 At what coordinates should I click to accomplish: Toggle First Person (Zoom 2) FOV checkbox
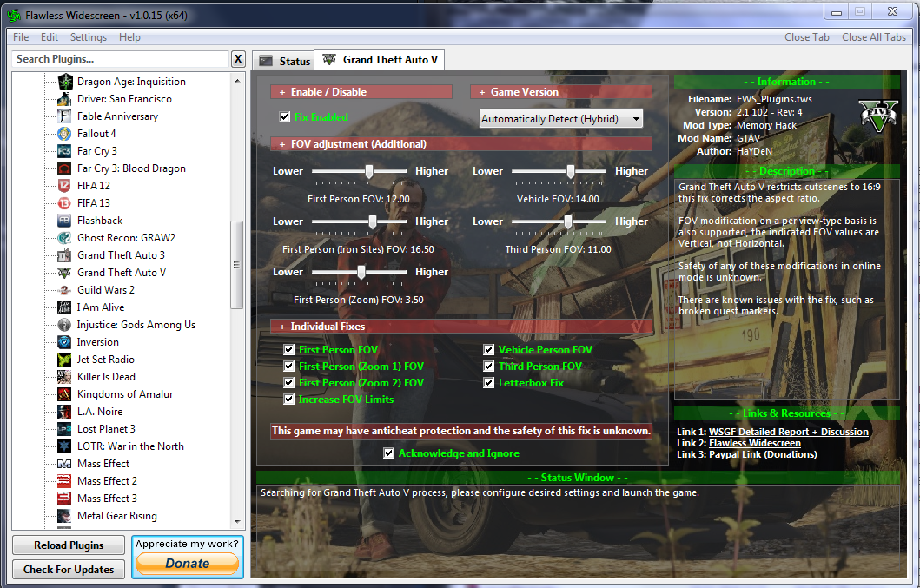(x=288, y=383)
